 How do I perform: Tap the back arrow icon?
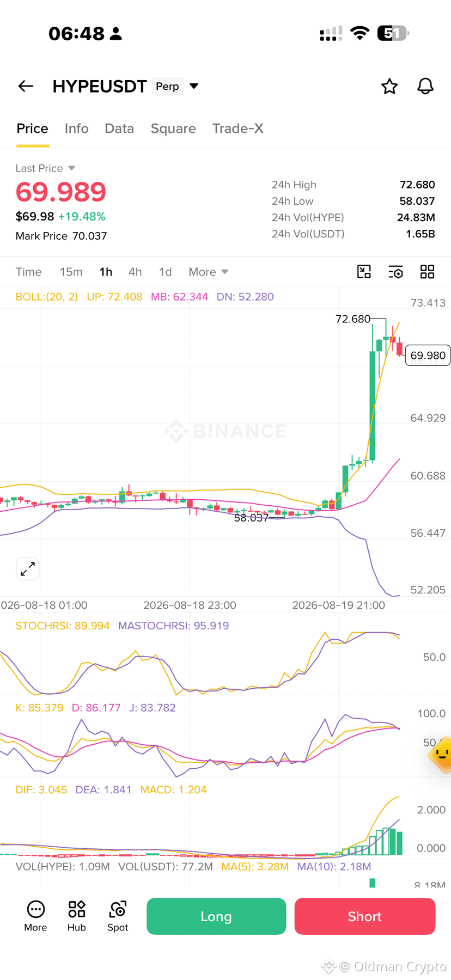click(x=26, y=86)
